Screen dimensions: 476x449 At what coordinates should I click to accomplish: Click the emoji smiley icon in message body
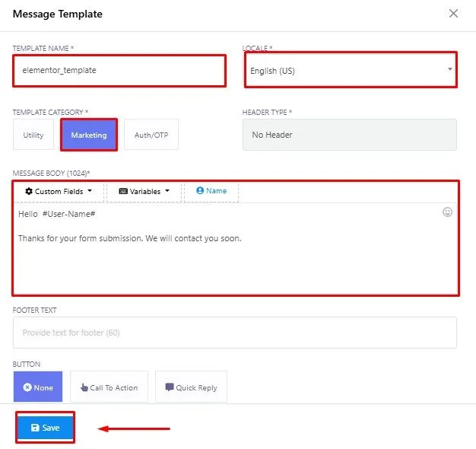[x=447, y=212]
